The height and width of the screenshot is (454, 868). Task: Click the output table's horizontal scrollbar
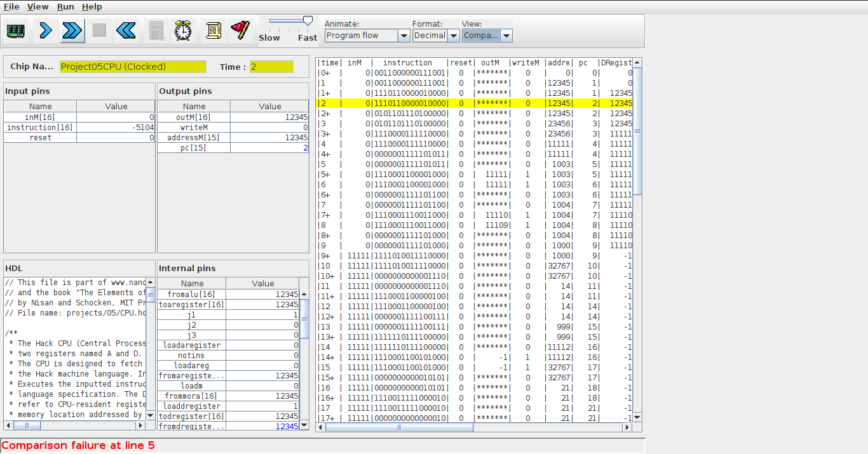399,427
